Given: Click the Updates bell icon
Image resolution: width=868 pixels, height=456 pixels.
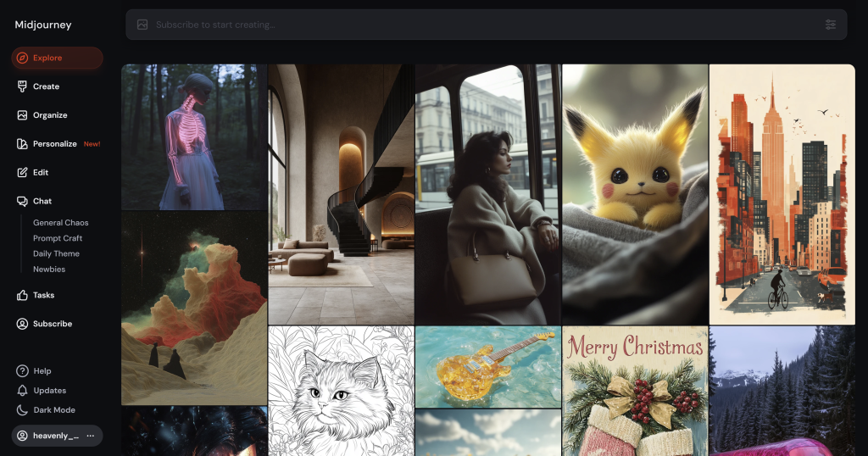Looking at the screenshot, I should (22, 390).
